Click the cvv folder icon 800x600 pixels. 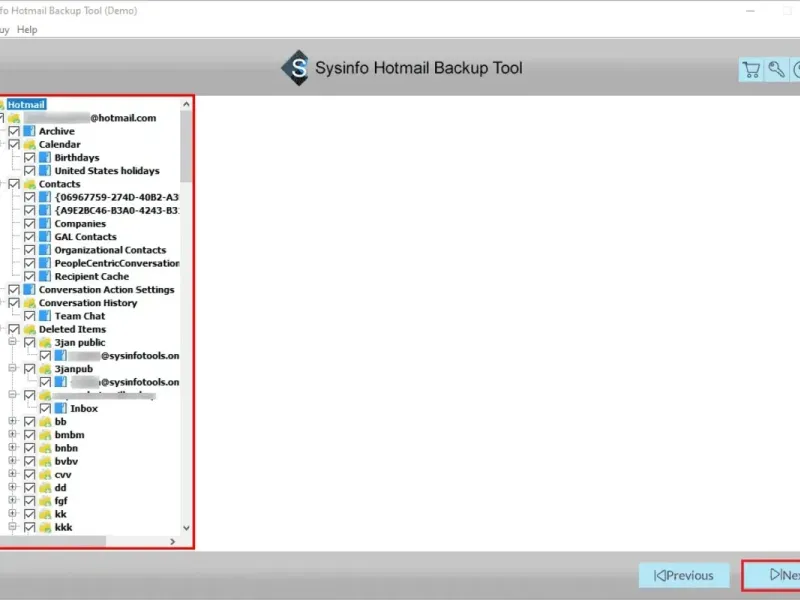pos(45,474)
